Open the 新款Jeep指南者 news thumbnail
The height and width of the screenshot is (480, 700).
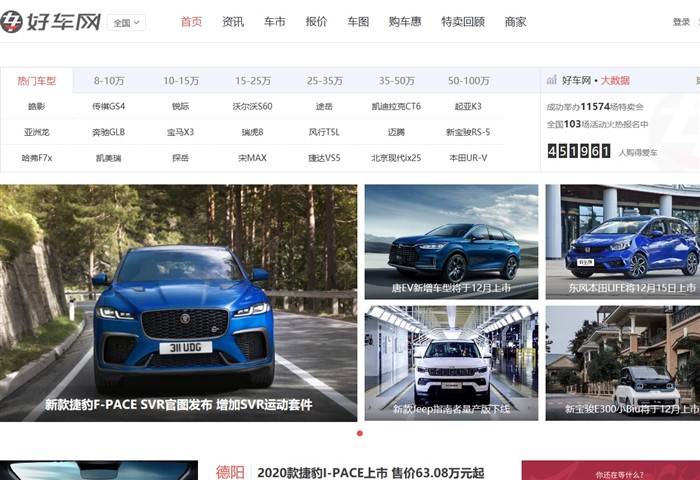[x=451, y=363]
